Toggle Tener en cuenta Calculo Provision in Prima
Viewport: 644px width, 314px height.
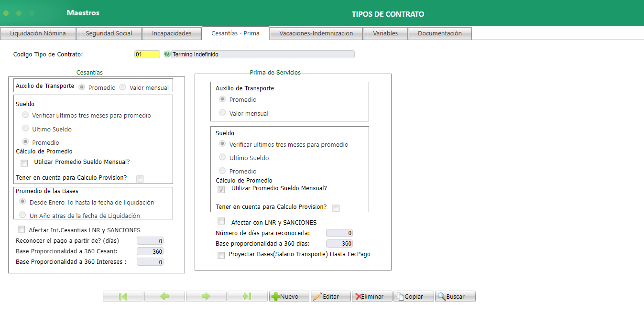[336, 208]
